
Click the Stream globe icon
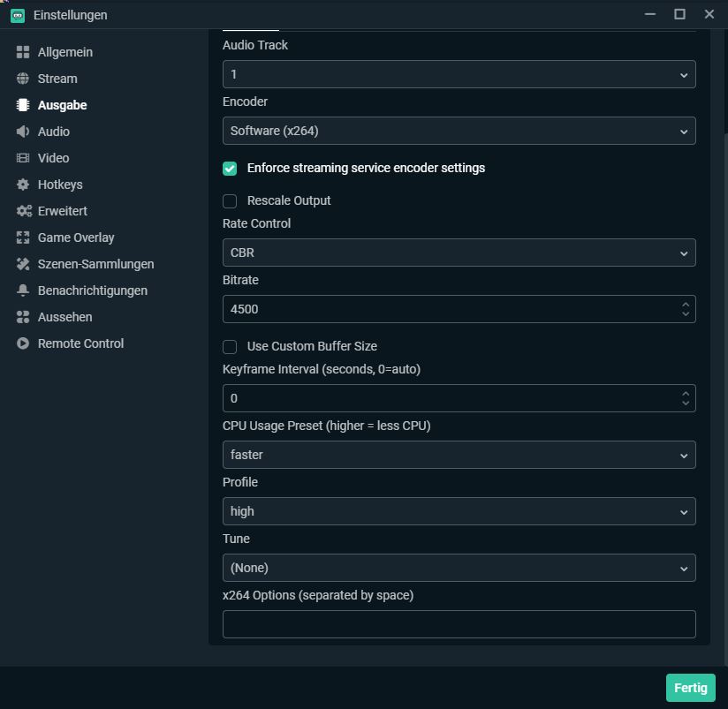click(23, 79)
